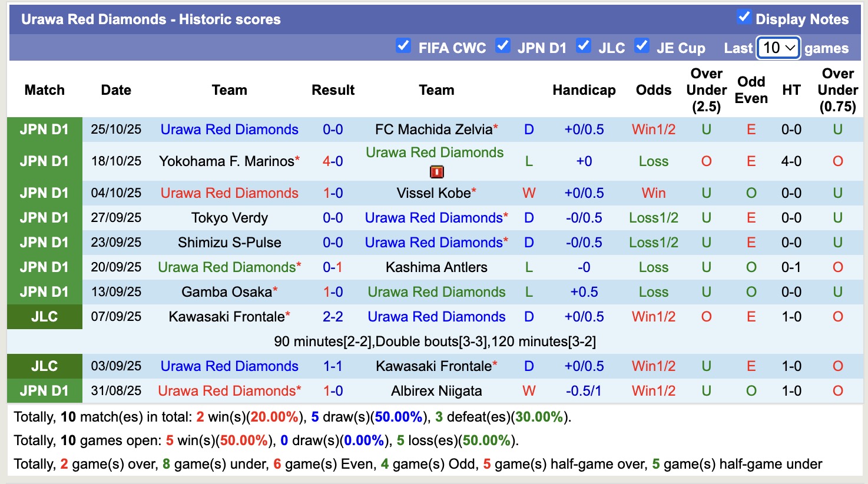
Task: Click the 2-2 result of the Kawasaki match
Action: 333,316
